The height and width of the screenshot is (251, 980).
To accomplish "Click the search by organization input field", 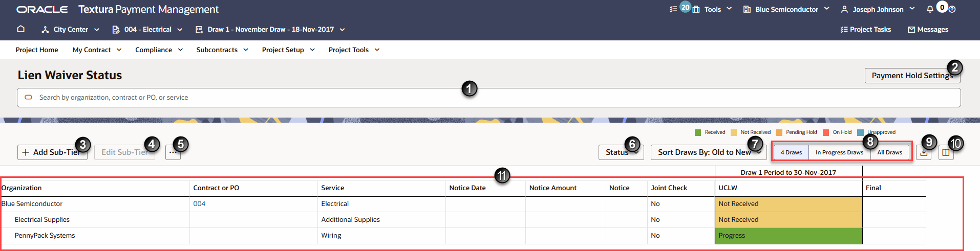I will [489, 98].
